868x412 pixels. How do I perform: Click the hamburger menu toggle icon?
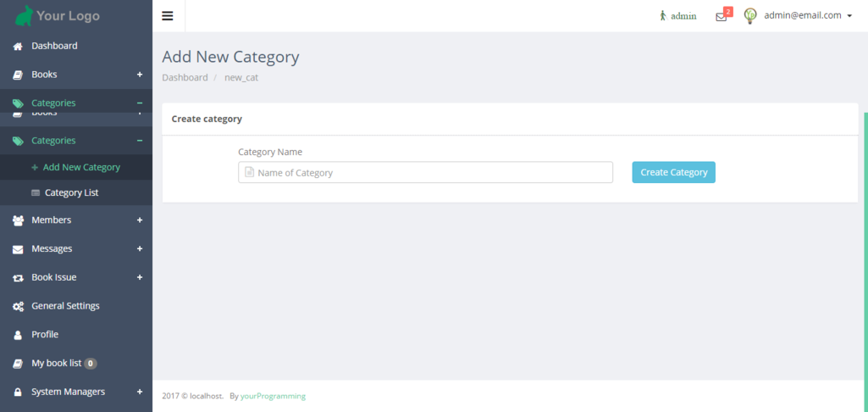pyautogui.click(x=168, y=15)
